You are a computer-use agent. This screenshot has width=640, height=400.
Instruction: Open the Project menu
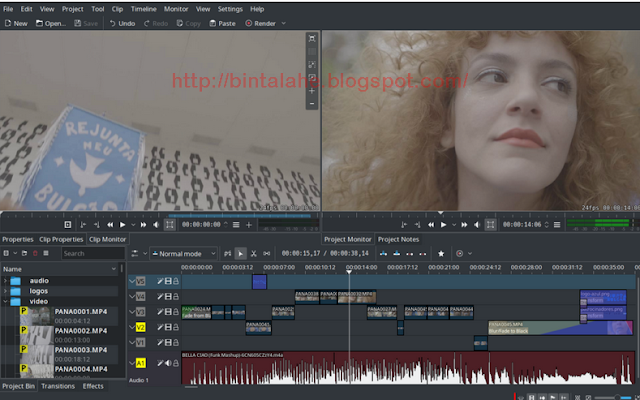tap(73, 9)
